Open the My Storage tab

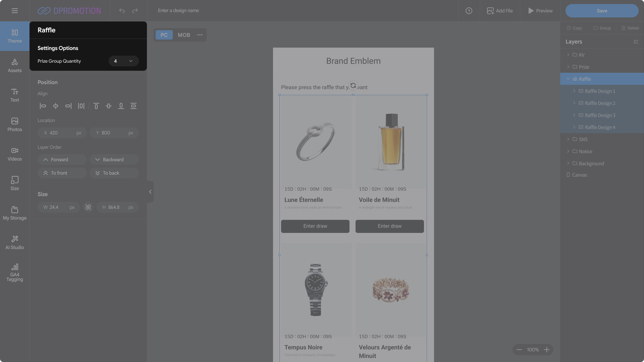pyautogui.click(x=15, y=213)
